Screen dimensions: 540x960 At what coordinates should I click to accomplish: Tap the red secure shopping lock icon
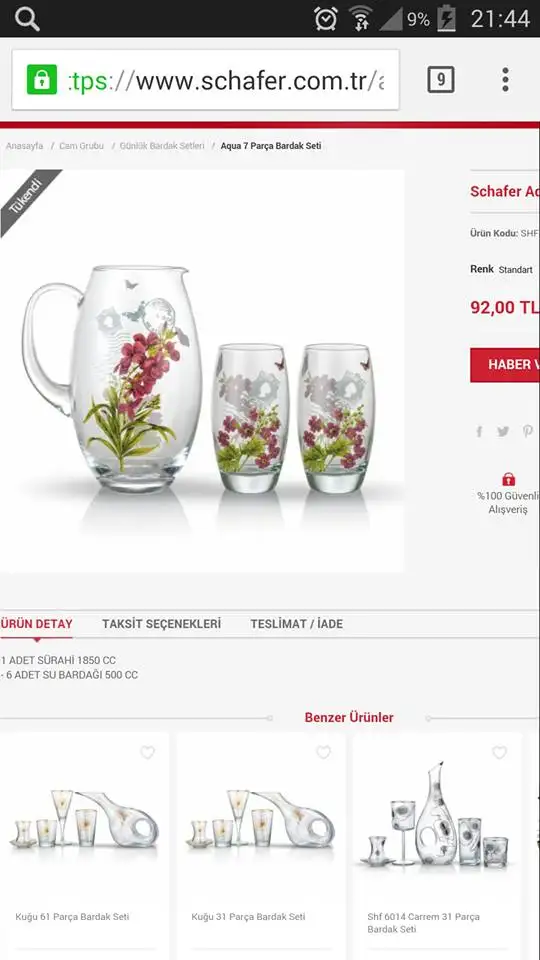tap(508, 479)
